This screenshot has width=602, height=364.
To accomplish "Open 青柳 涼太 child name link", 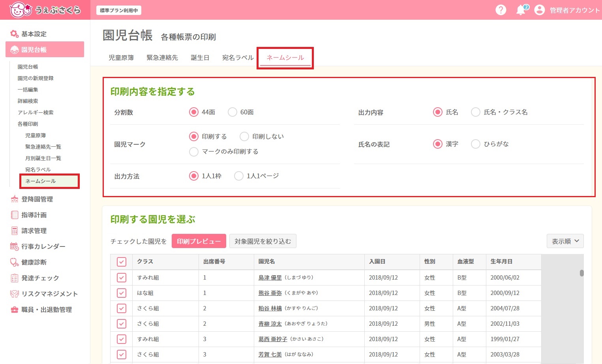I will 270,324.
